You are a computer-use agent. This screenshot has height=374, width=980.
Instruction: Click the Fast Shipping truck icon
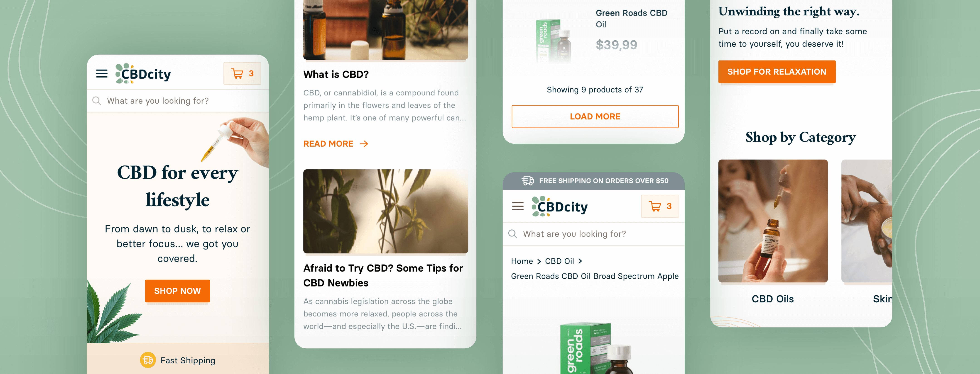coord(148,360)
